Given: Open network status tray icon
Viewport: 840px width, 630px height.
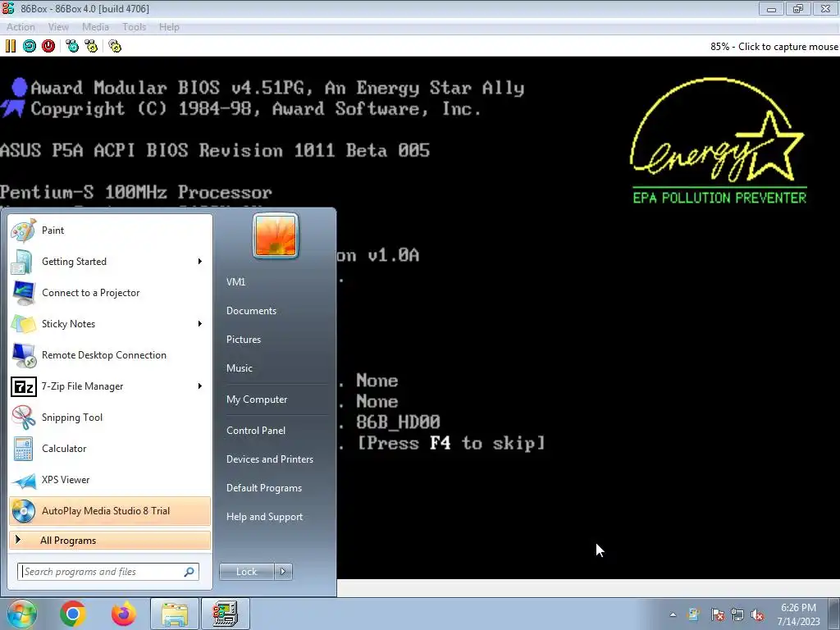Looking at the screenshot, I should pos(737,614).
